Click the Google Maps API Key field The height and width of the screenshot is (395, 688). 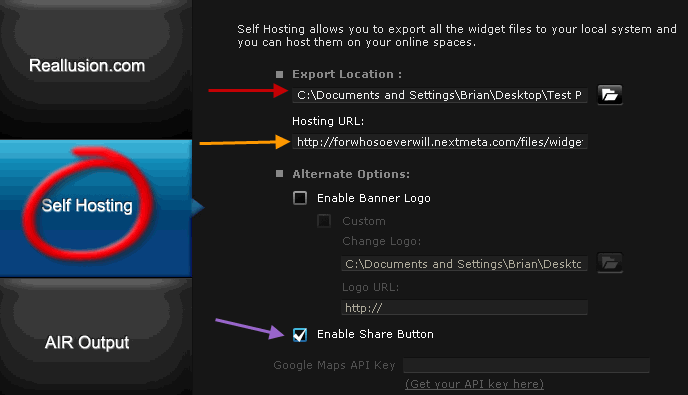526,365
